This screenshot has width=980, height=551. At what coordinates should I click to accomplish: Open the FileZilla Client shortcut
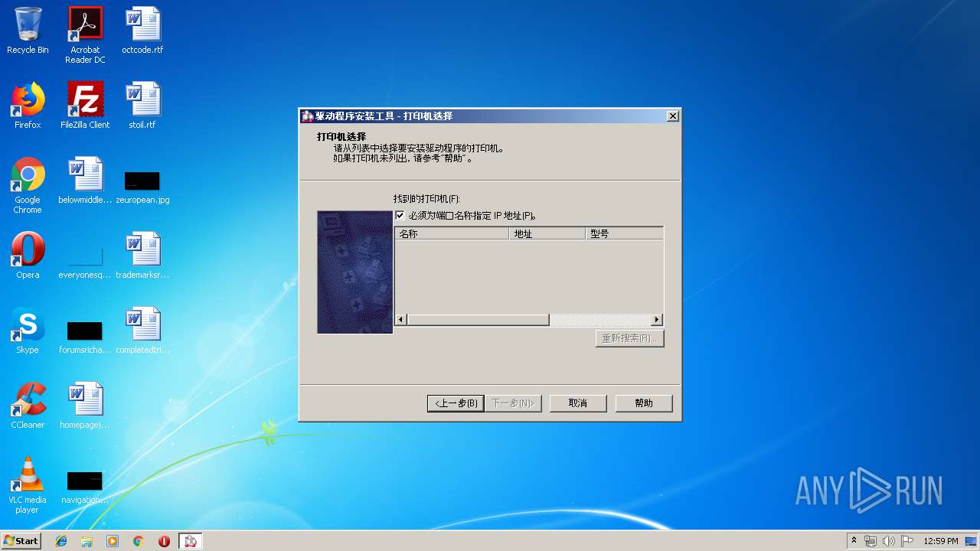click(x=85, y=106)
